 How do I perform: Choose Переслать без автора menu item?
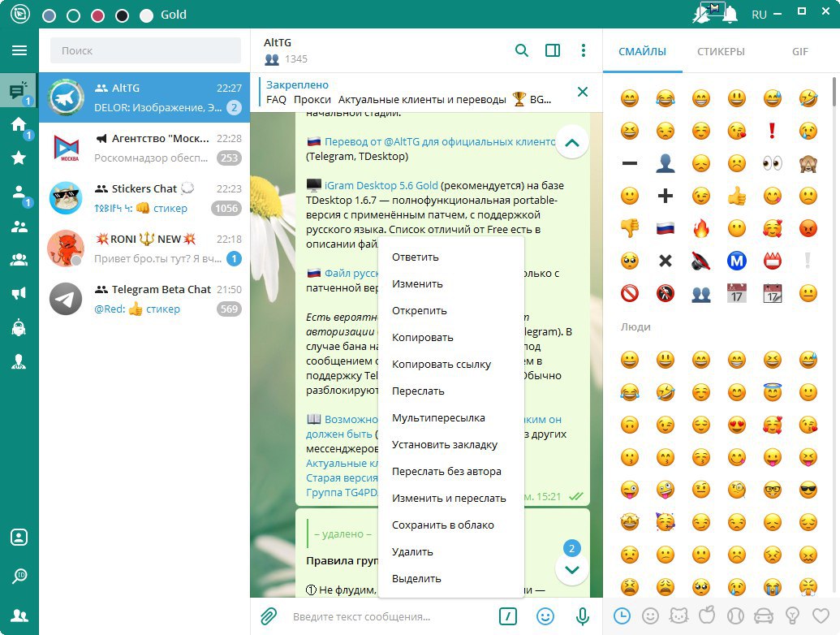coord(451,472)
